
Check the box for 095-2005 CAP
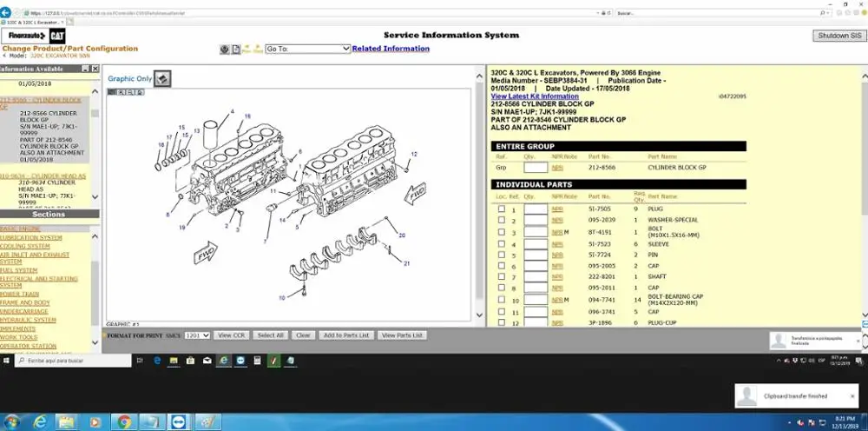pyautogui.click(x=502, y=266)
